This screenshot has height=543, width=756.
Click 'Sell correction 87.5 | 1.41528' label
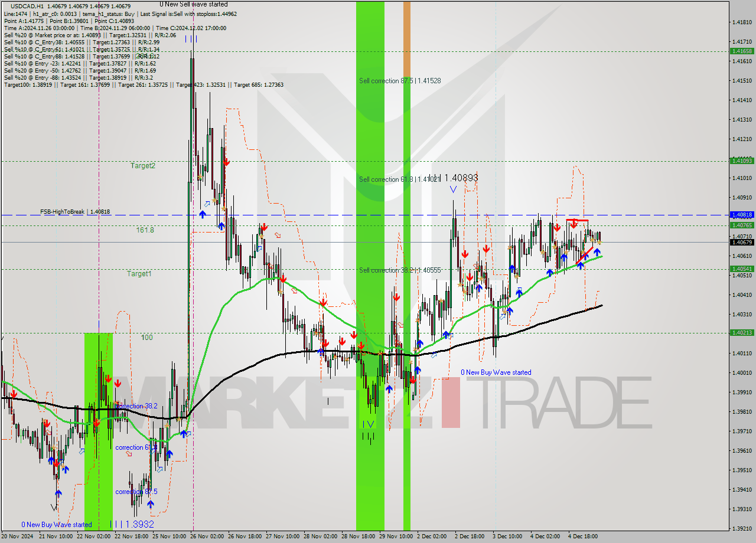(x=400, y=80)
